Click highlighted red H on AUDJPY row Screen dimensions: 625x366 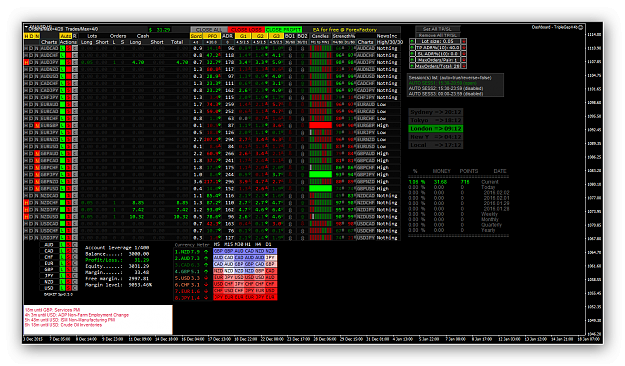[26, 62]
